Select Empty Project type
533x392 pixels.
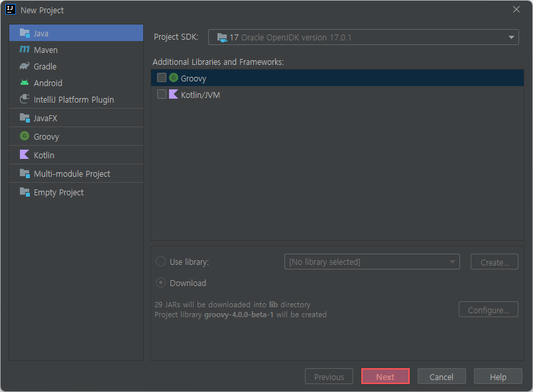76,192
